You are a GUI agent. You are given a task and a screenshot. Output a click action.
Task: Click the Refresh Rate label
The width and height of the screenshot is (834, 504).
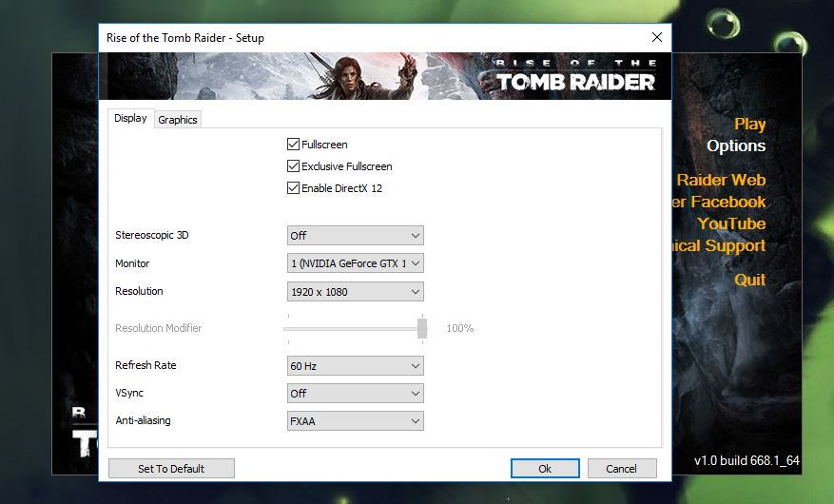pyautogui.click(x=145, y=365)
